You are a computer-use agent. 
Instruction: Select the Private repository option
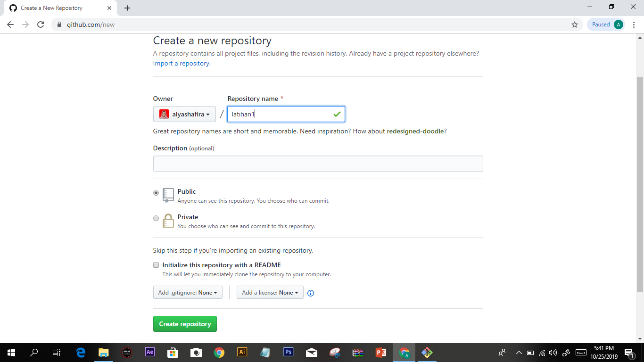(156, 218)
